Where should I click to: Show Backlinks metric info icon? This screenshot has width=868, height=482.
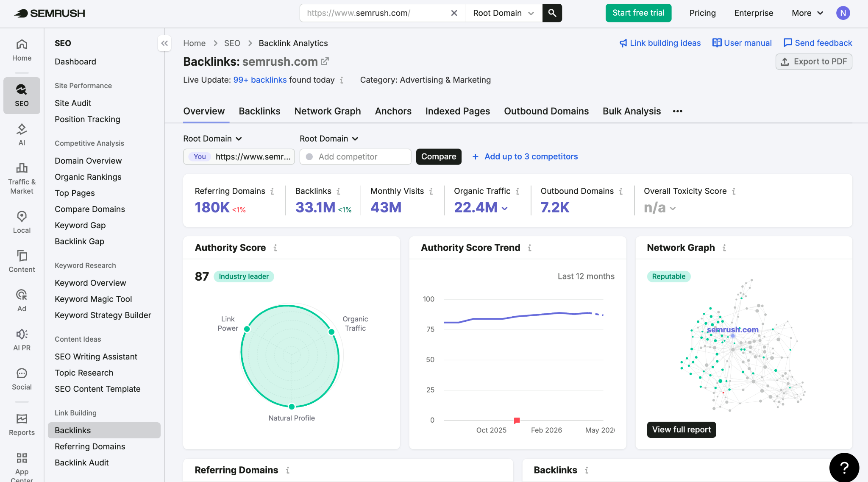[x=338, y=191]
